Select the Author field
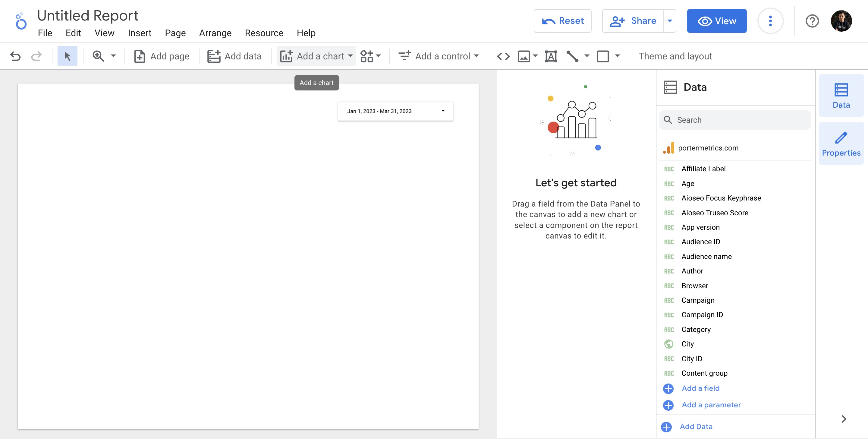The height and width of the screenshot is (439, 868). click(x=692, y=271)
